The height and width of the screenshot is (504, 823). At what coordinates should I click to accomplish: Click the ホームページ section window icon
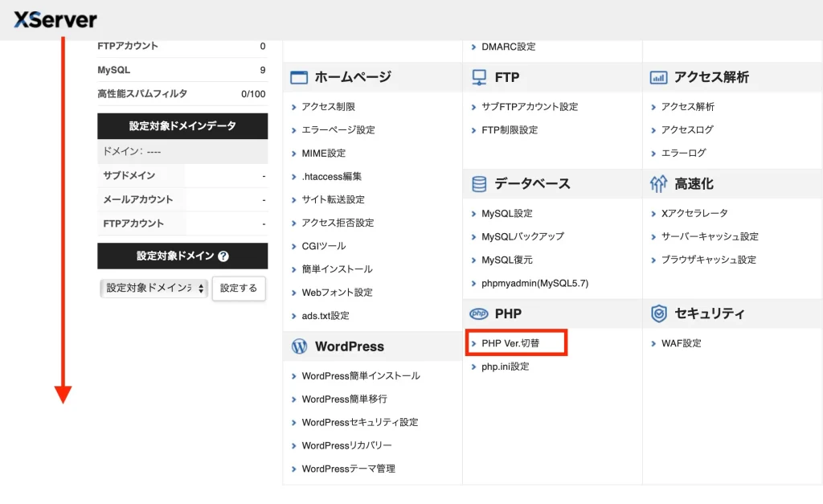click(299, 77)
